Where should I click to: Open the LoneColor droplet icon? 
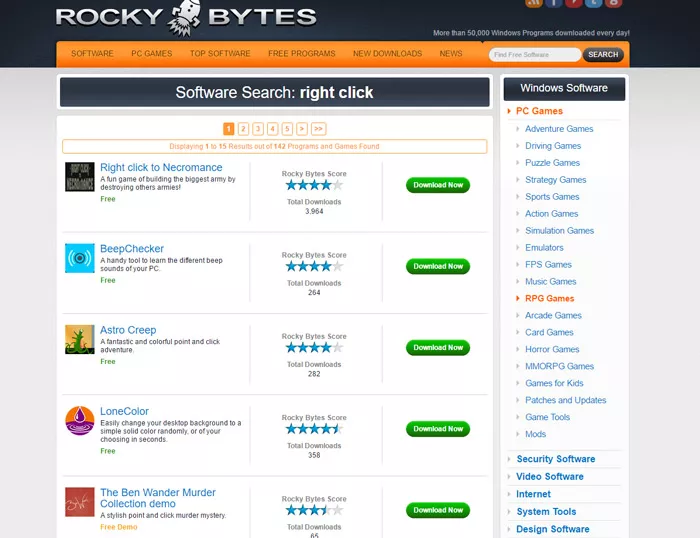point(79,421)
